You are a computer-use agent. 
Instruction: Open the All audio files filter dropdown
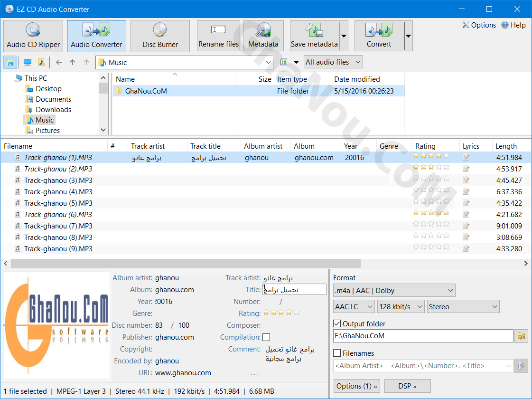click(x=332, y=62)
